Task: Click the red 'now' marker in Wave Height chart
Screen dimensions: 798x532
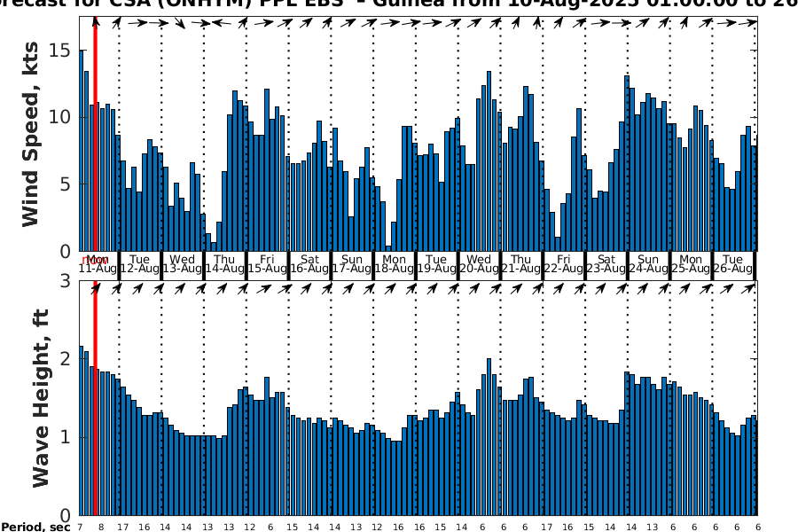Action: [x=95, y=398]
